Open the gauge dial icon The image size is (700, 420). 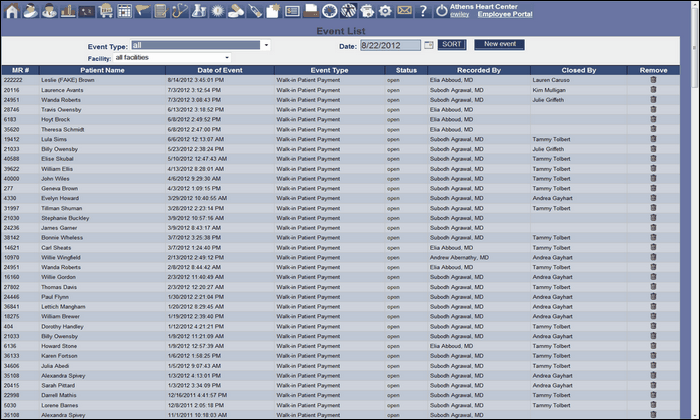pyautogui.click(x=330, y=11)
